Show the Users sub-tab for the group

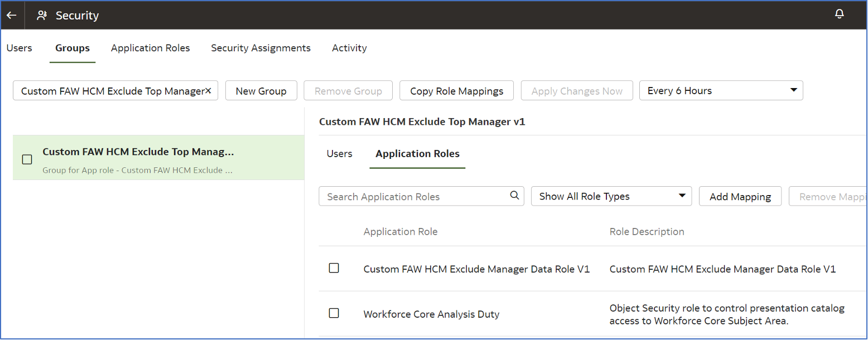point(339,154)
